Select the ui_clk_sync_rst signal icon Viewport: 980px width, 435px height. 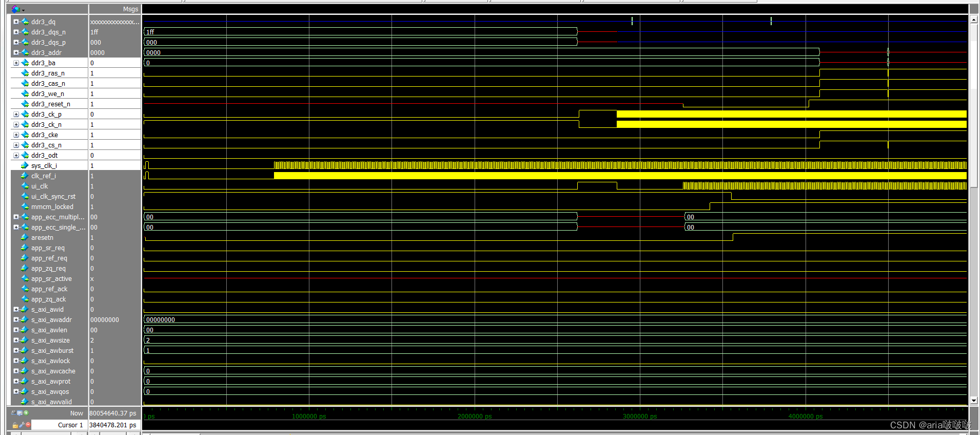click(25, 196)
